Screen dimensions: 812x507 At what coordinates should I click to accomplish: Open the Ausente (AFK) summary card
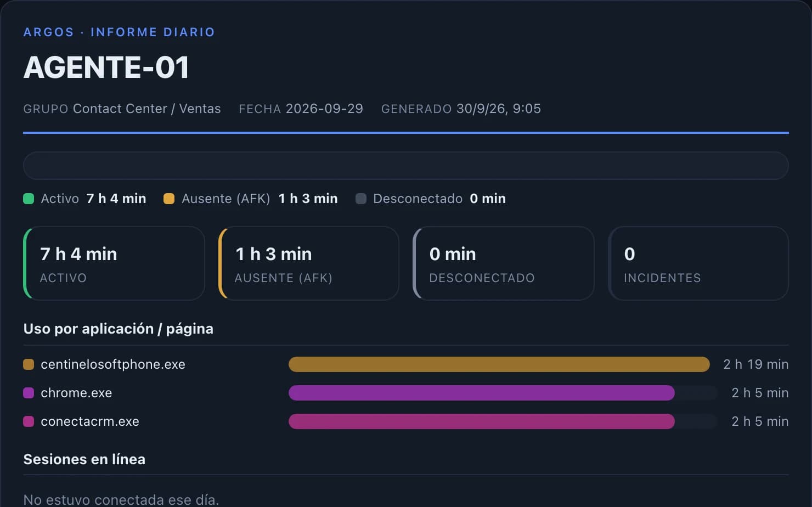[x=309, y=263]
